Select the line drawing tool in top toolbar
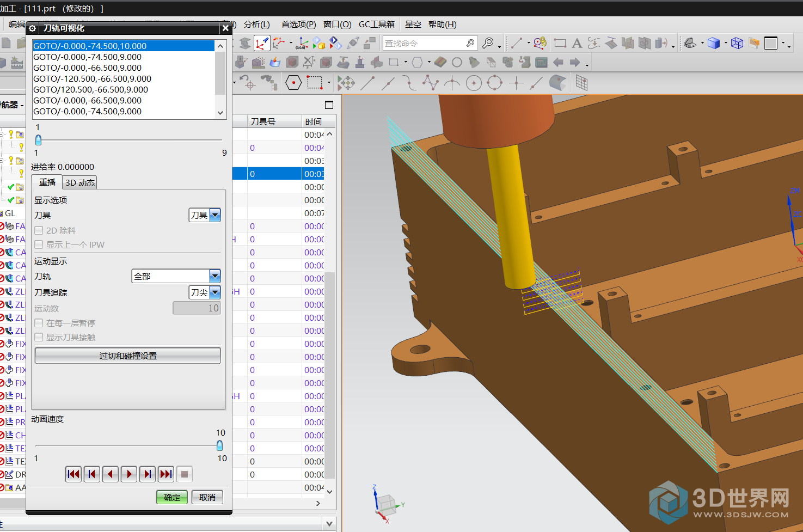The height and width of the screenshot is (532, 803). [x=516, y=43]
